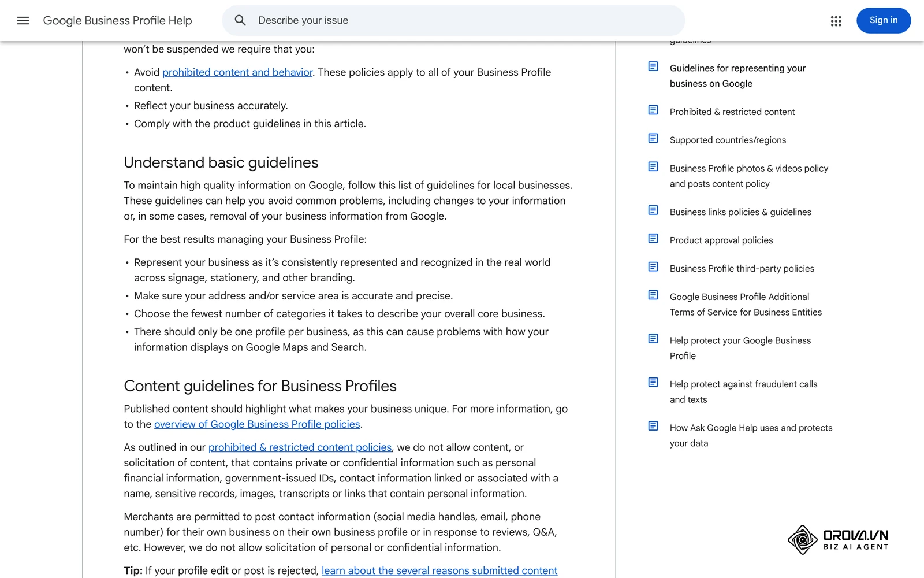Click article icon beside Prohibited & restricted content
The image size is (924, 578).
click(x=653, y=110)
